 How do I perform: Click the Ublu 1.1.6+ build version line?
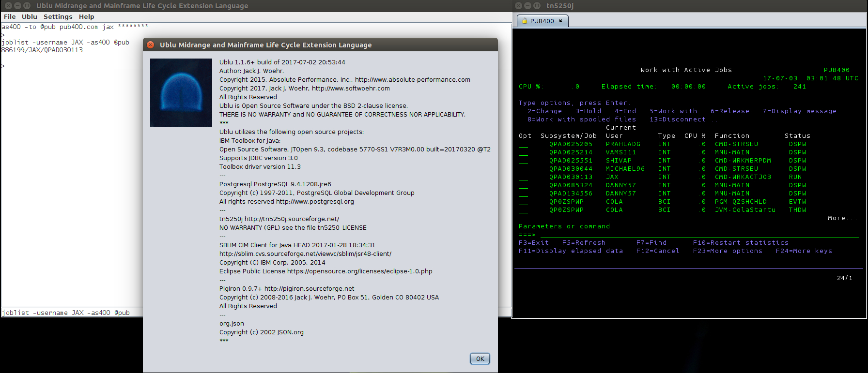(282, 62)
